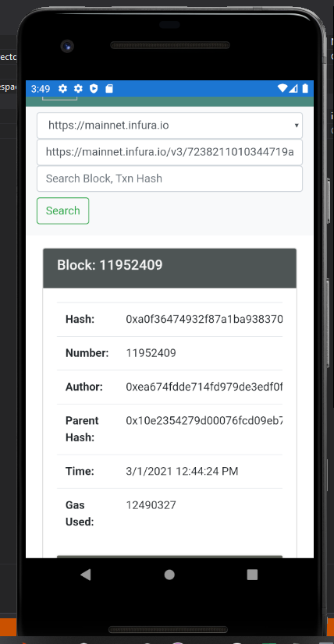Tap the first settings gear status icon
This screenshot has width=334, height=644.
click(62, 88)
